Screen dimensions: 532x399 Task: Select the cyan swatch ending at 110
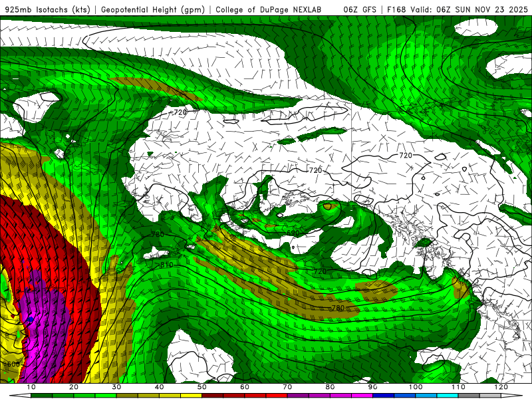coord(448,396)
